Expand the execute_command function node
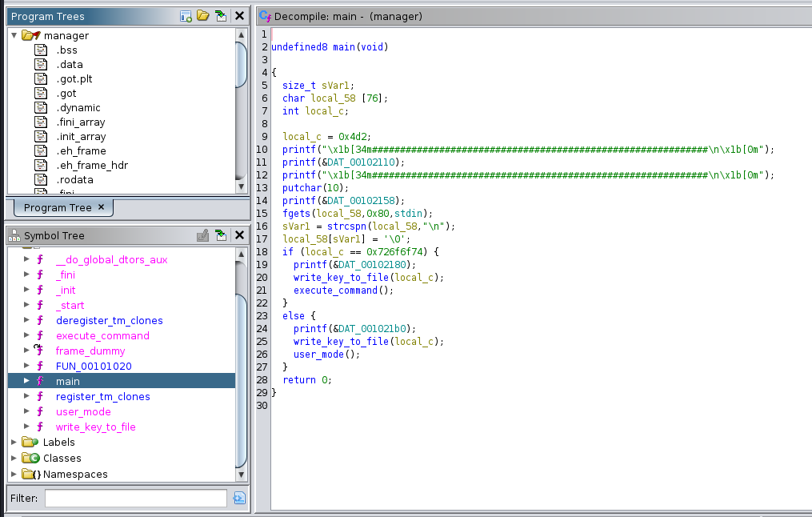812x517 pixels. coord(26,335)
